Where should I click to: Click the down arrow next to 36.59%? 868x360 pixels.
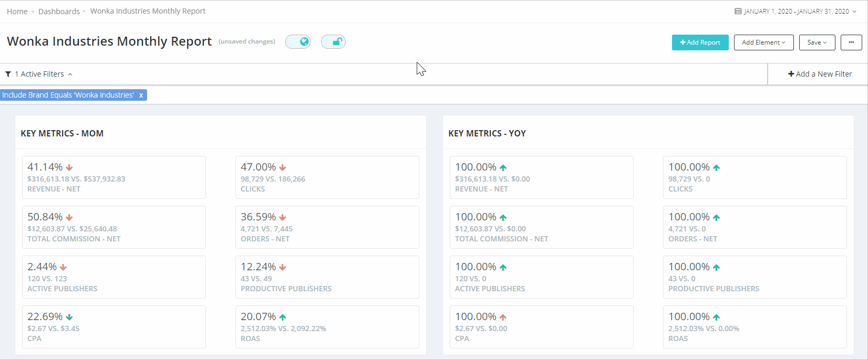(283, 217)
